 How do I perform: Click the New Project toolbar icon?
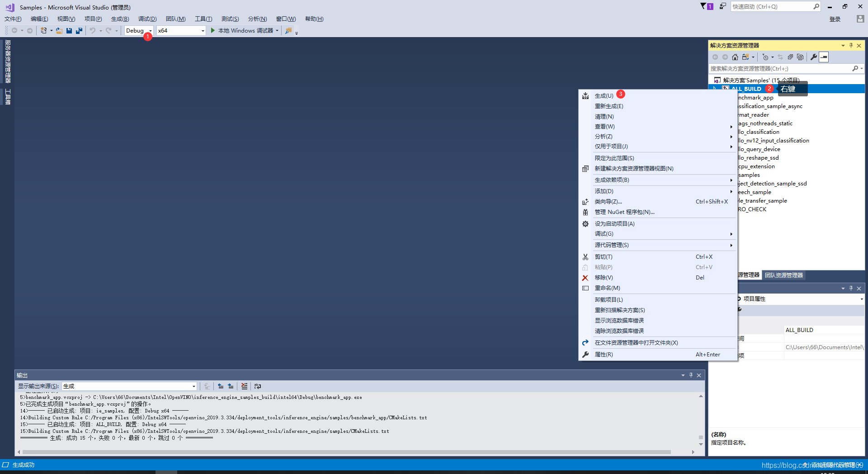44,31
